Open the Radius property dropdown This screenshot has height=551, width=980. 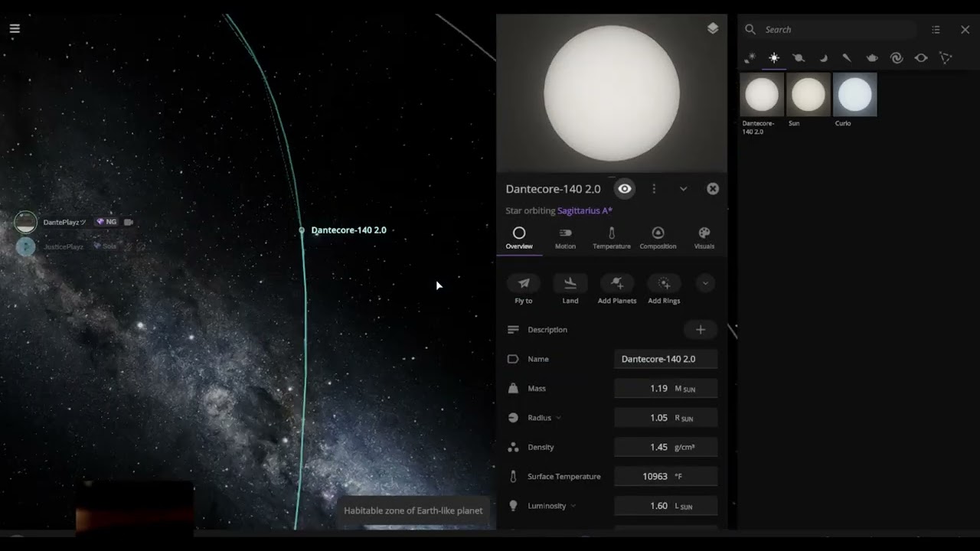pyautogui.click(x=558, y=418)
